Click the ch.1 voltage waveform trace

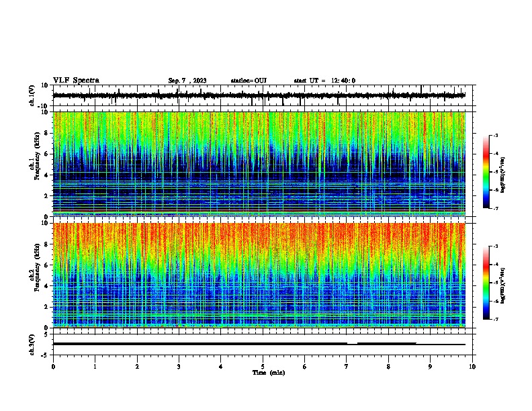click(259, 95)
